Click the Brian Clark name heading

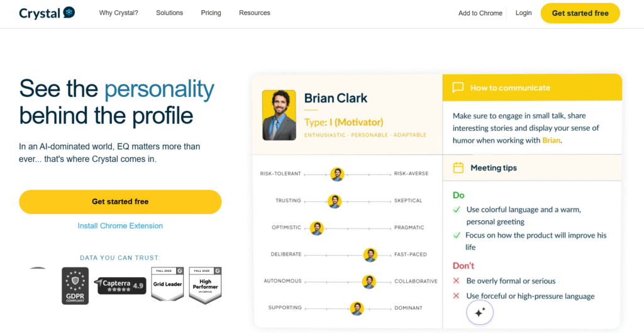tap(336, 98)
